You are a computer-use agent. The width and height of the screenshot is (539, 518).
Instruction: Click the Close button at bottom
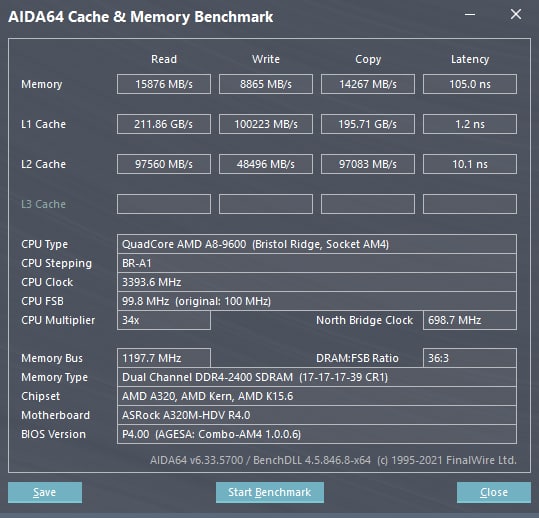[494, 492]
